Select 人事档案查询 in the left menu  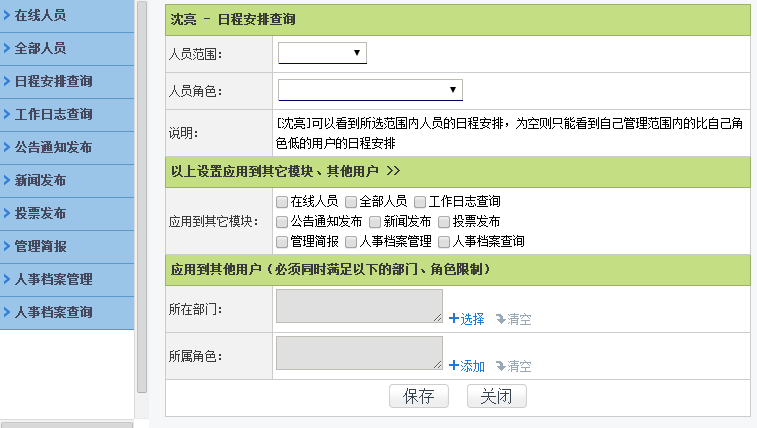tap(54, 312)
